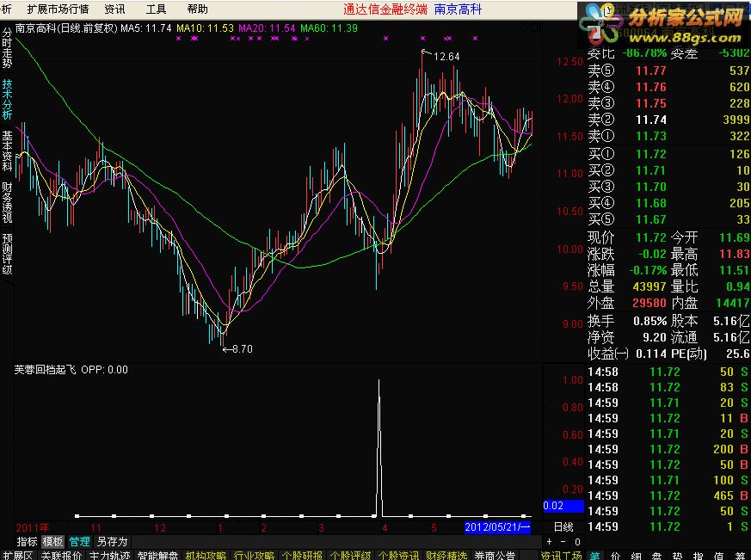Click the trade row with volume 465 B
751x560 pixels.
668,495
